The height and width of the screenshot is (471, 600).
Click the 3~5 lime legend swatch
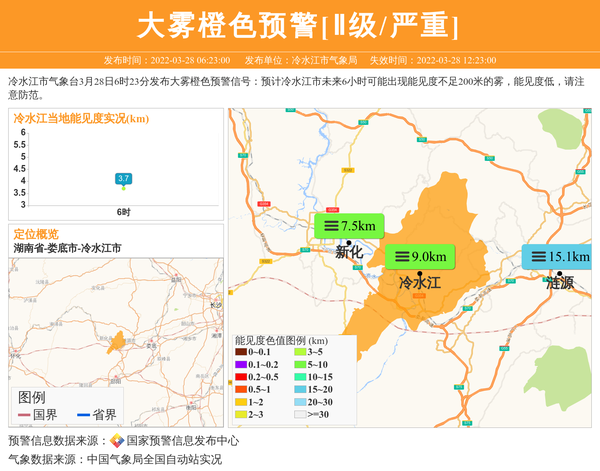pos(300,352)
